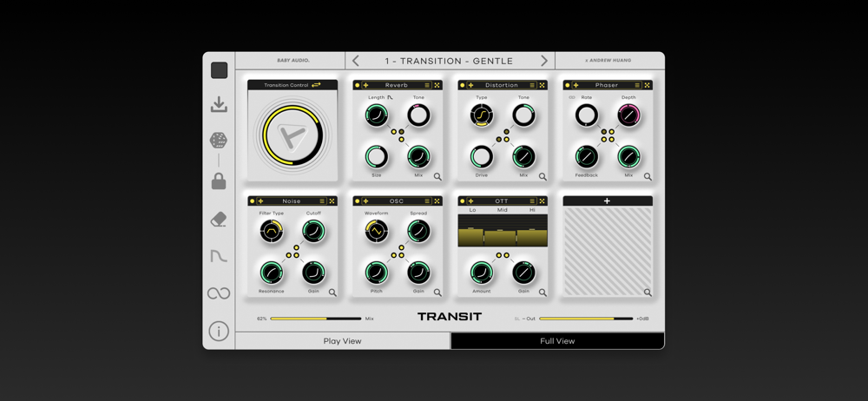Click the download/save preset icon in sidebar
Screen dimensions: 868x401
[220, 104]
